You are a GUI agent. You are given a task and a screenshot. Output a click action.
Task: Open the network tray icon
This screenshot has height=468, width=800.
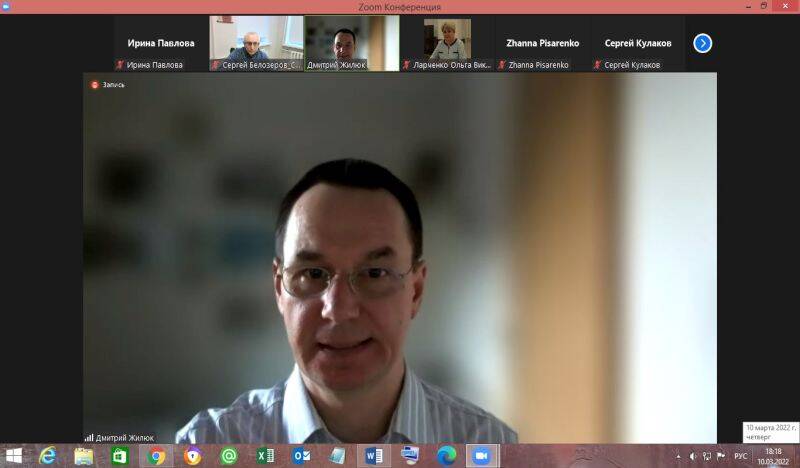pyautogui.click(x=707, y=456)
